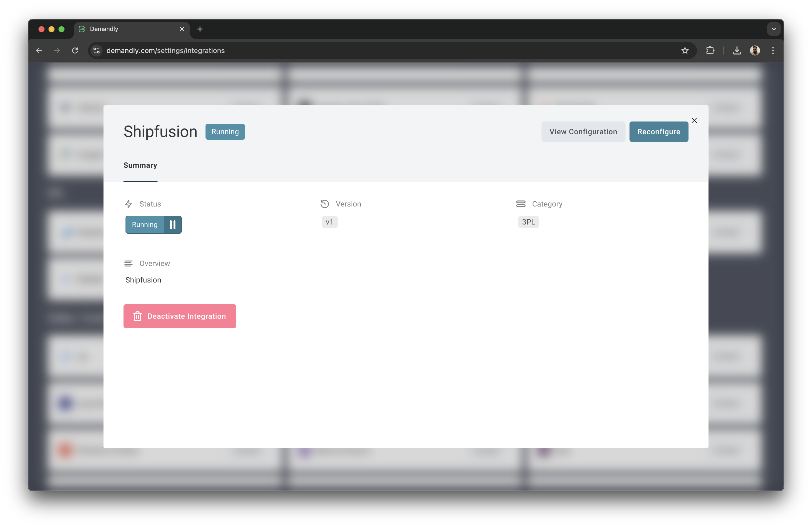Click the View Configuration button
This screenshot has width=812, height=528.
(583, 132)
